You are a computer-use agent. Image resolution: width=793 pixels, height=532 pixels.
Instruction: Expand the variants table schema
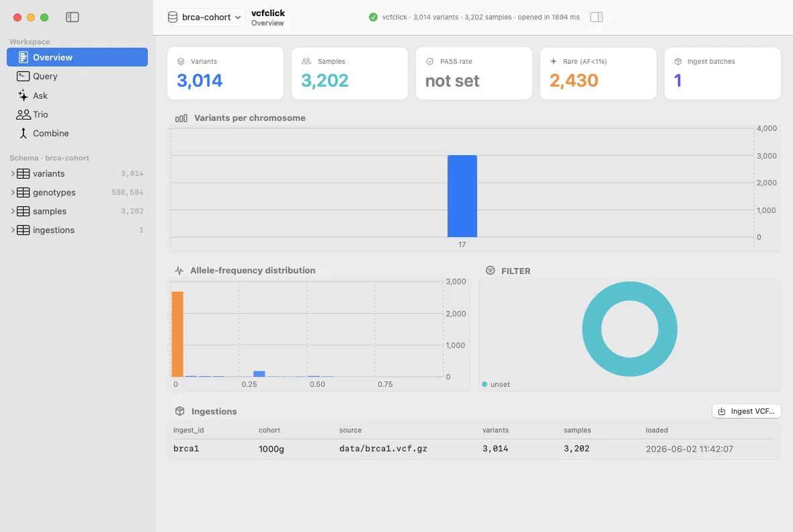(x=13, y=173)
